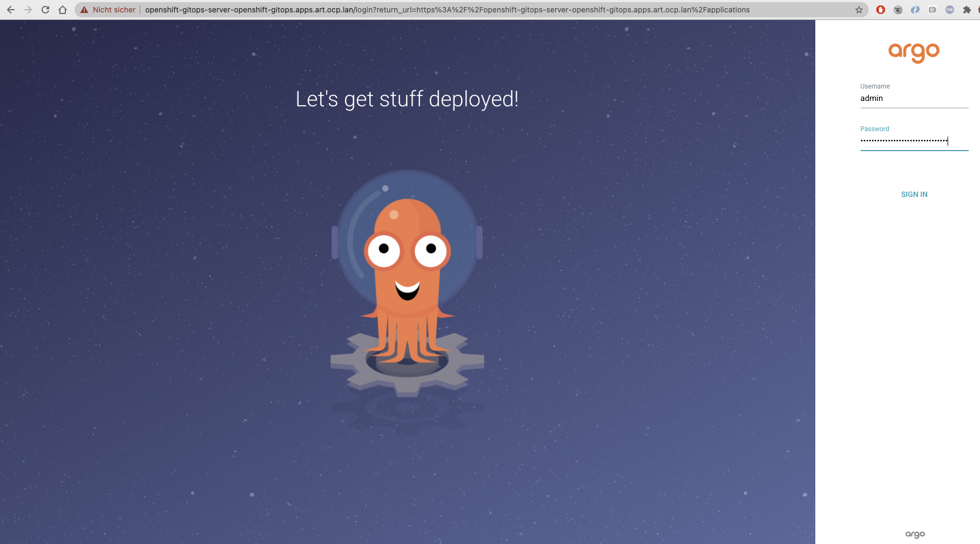Click the "Password" field label
The width and height of the screenshot is (980, 544).
coord(874,129)
